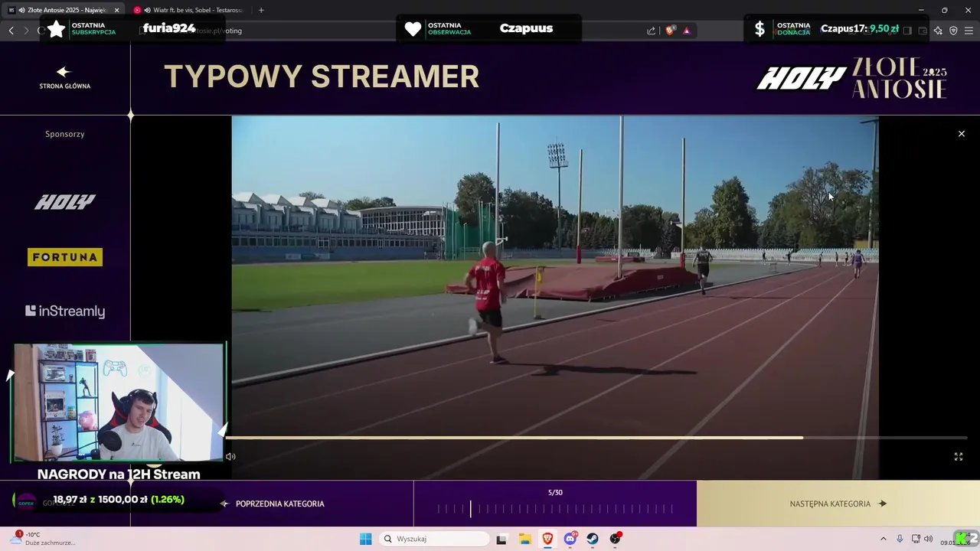Seek on the video progress bar

596,438
